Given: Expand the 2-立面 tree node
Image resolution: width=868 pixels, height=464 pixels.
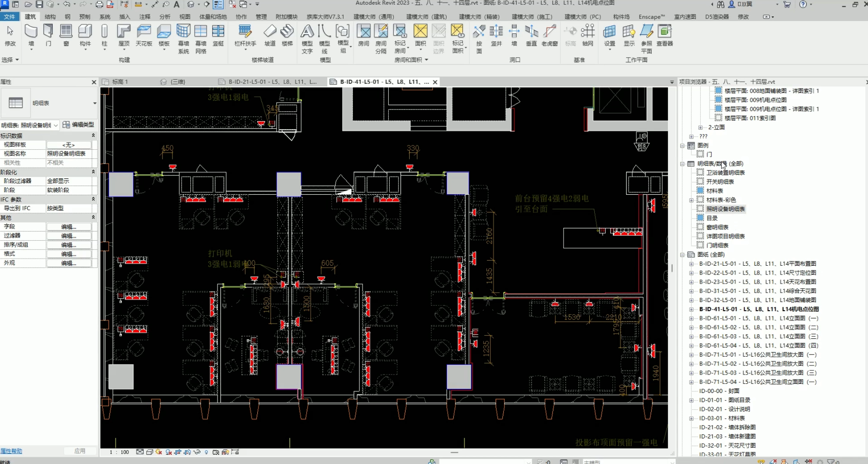Looking at the screenshot, I should (700, 128).
